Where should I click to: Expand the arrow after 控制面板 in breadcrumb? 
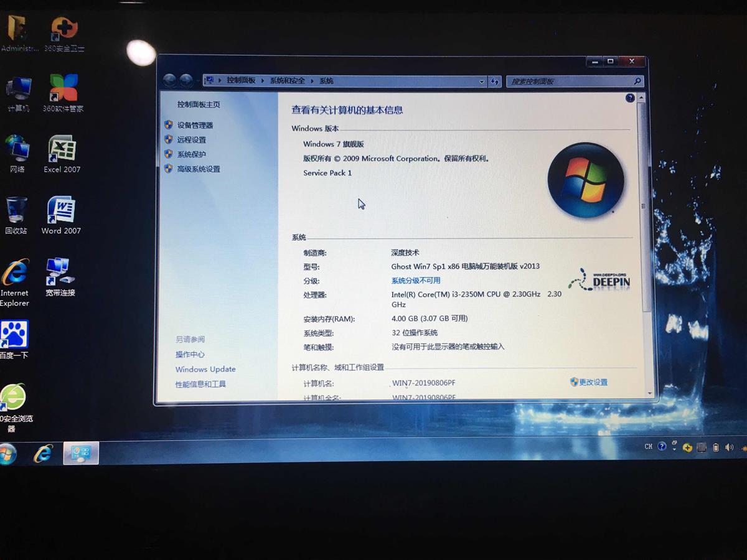pyautogui.click(x=263, y=81)
